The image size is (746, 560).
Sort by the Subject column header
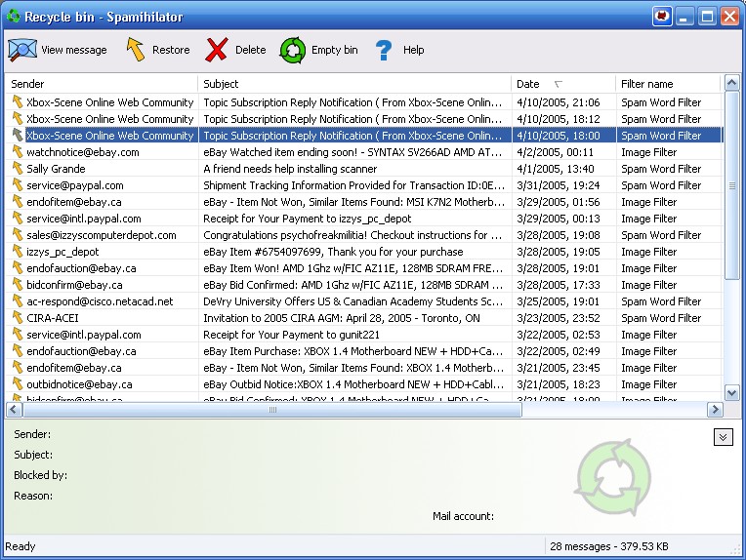pos(354,84)
